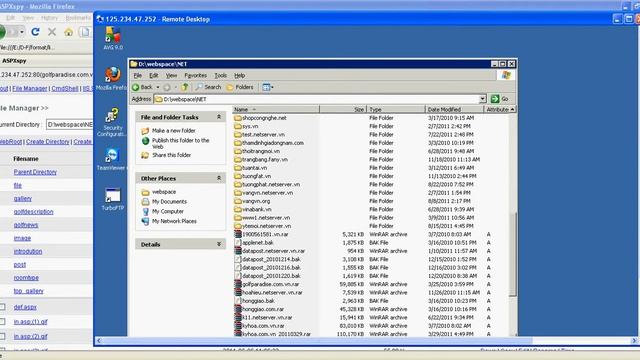Click Firefox Stop loading button

(52, 32)
